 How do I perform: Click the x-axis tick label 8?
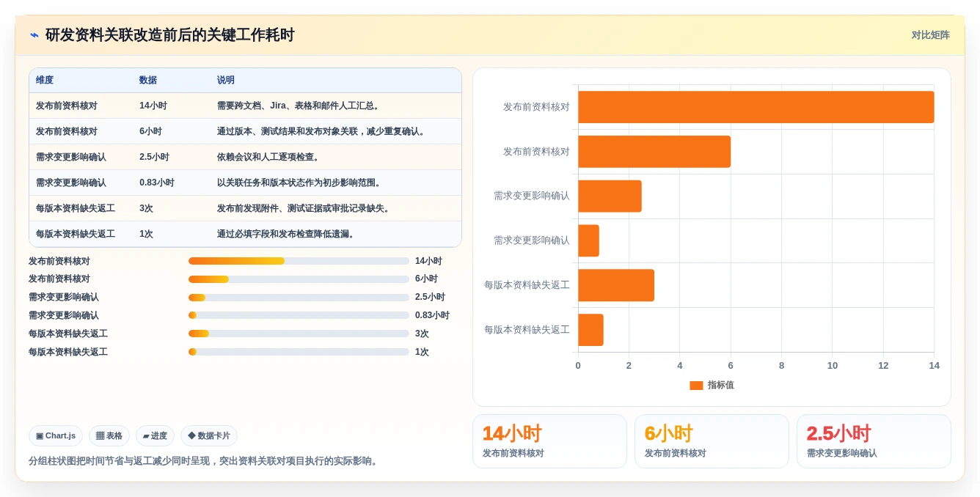781,366
